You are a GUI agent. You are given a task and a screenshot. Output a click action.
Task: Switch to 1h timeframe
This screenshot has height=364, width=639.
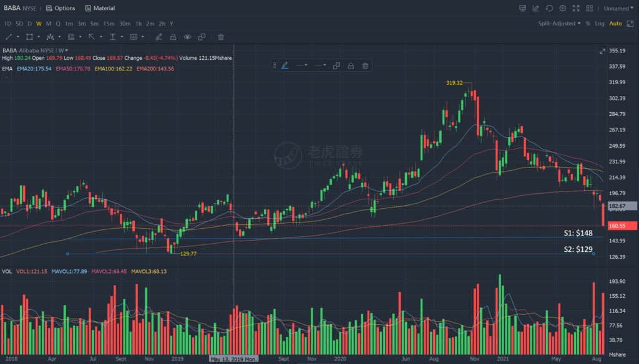139,24
